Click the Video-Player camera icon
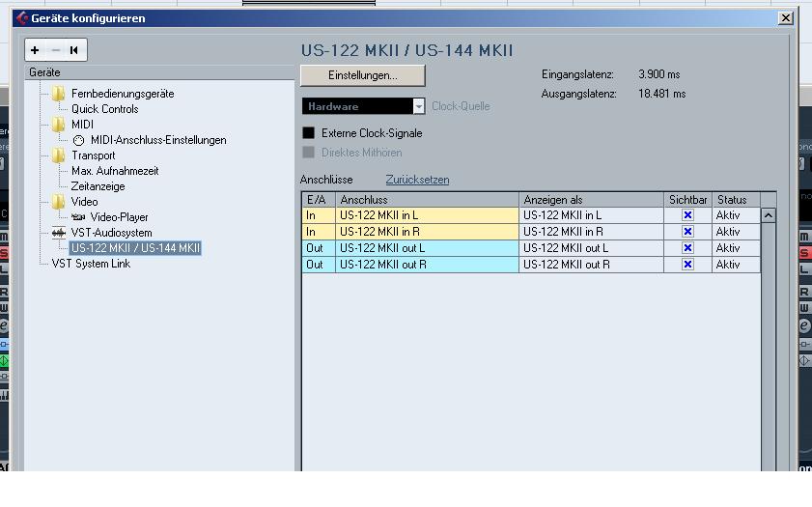The image size is (812, 507). pos(78,217)
